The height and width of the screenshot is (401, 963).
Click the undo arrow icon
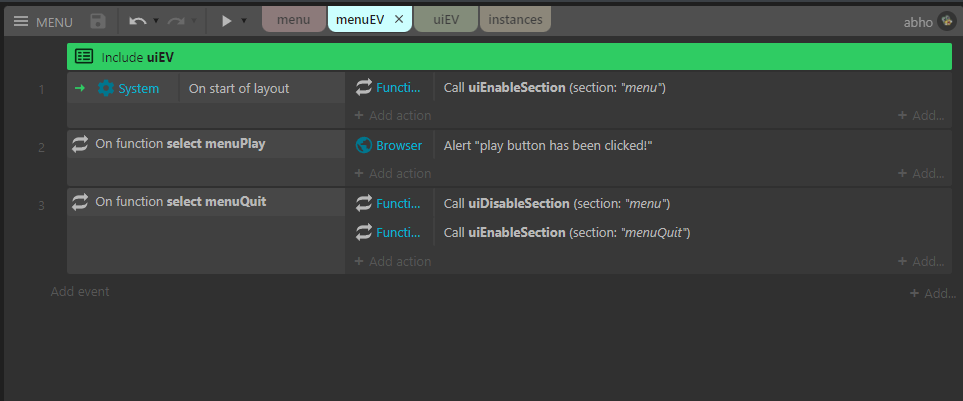tap(138, 21)
